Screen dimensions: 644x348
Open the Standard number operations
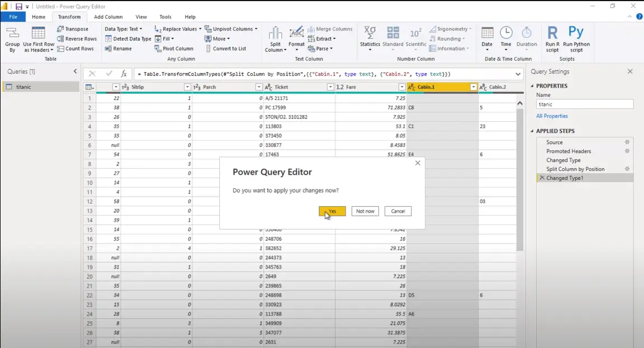pyautogui.click(x=393, y=39)
